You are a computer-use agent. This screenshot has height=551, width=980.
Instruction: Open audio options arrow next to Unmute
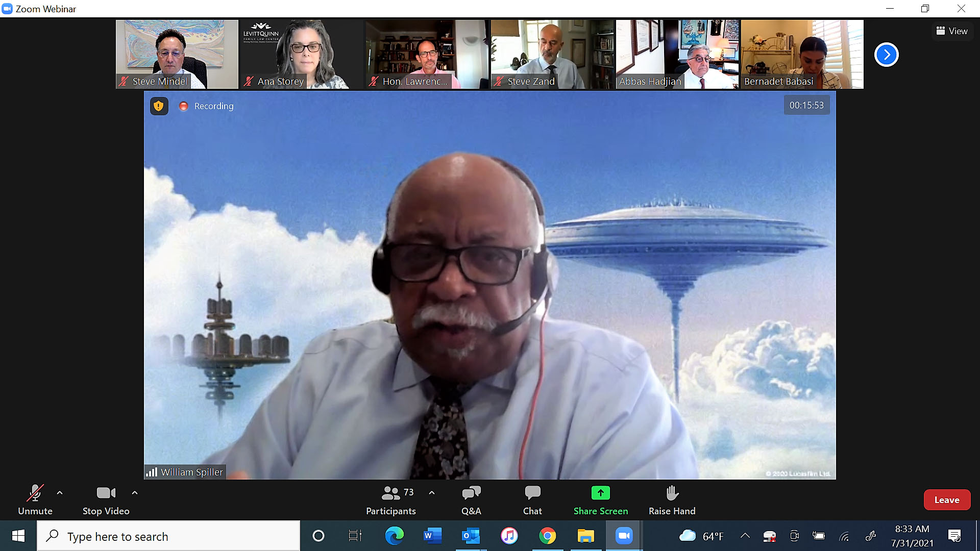(60, 493)
